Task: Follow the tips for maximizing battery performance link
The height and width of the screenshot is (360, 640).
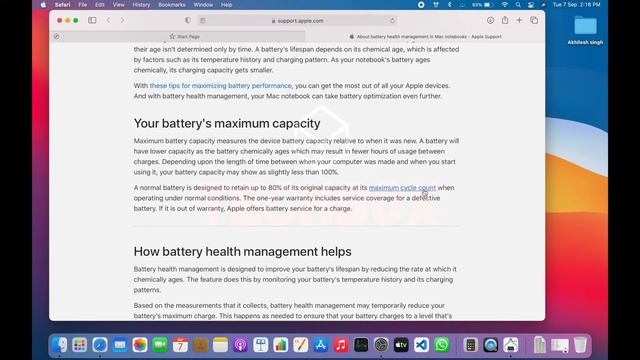Action: pos(220,86)
